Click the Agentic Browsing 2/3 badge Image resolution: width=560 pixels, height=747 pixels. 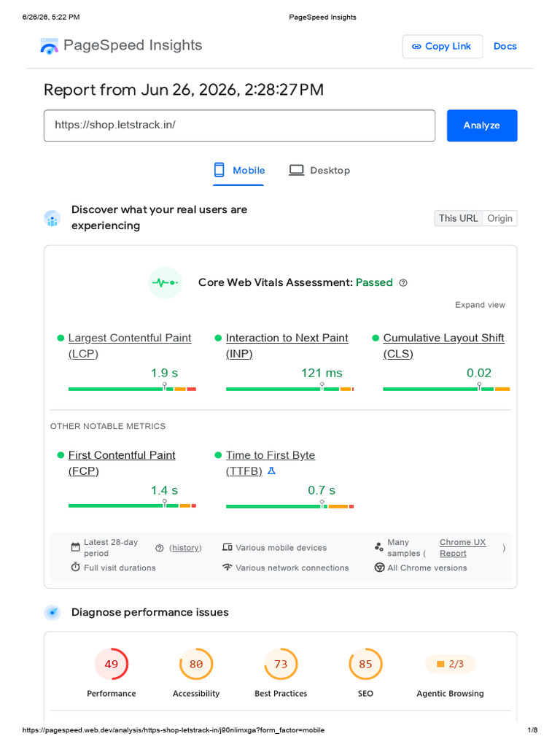[450, 664]
